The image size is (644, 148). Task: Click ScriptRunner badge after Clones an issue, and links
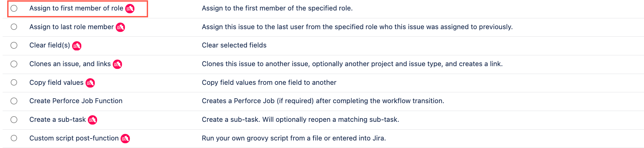click(x=117, y=64)
